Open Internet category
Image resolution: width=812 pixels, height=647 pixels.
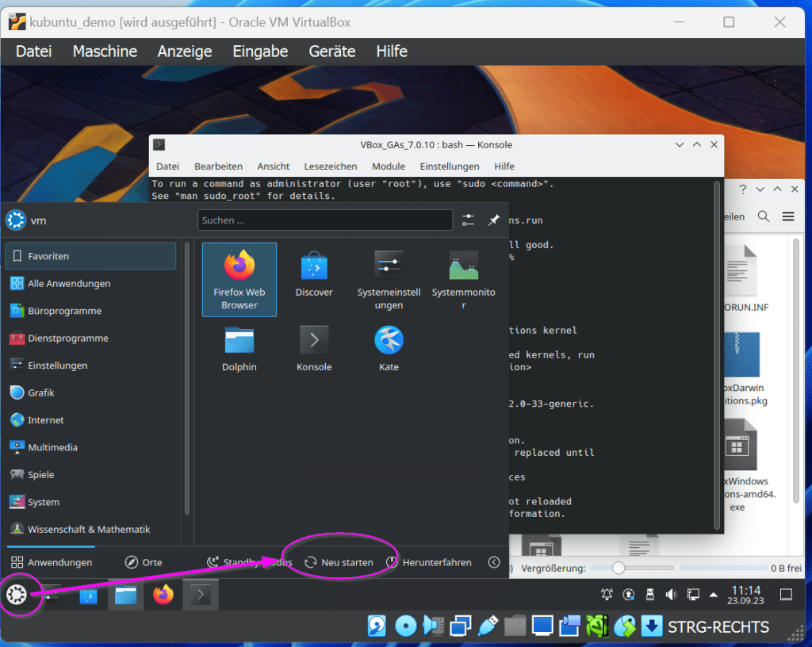(90, 419)
